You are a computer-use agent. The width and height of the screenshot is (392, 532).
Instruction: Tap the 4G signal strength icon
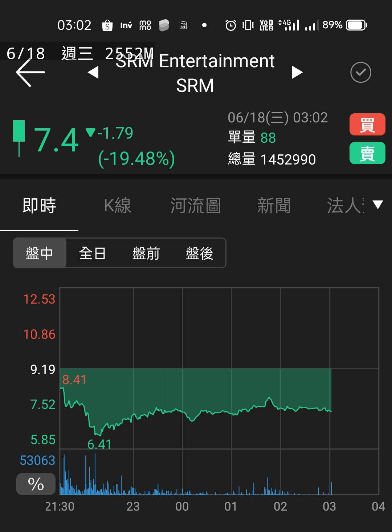[289, 25]
